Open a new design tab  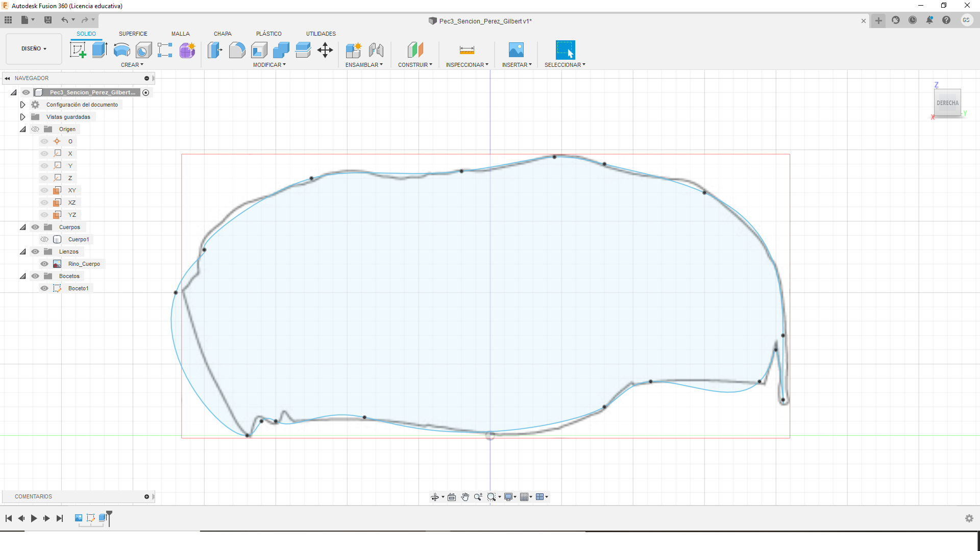pyautogui.click(x=878, y=20)
